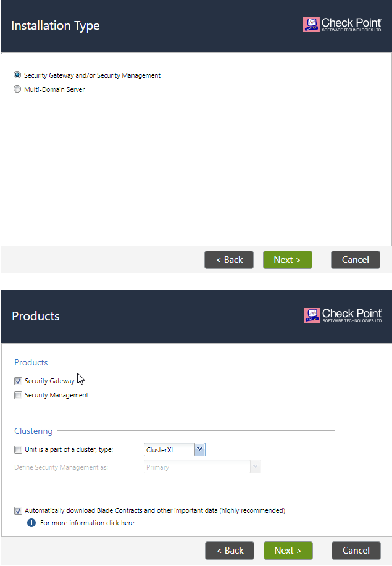
Task: Go Back from the Products page
Action: [x=230, y=551]
